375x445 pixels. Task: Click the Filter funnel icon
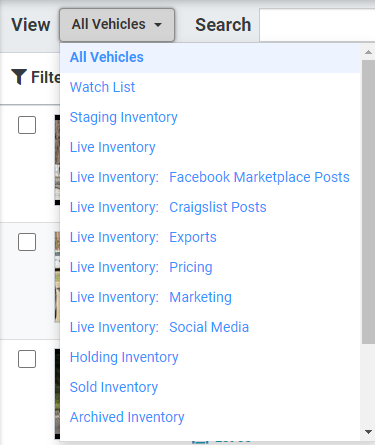click(x=19, y=77)
